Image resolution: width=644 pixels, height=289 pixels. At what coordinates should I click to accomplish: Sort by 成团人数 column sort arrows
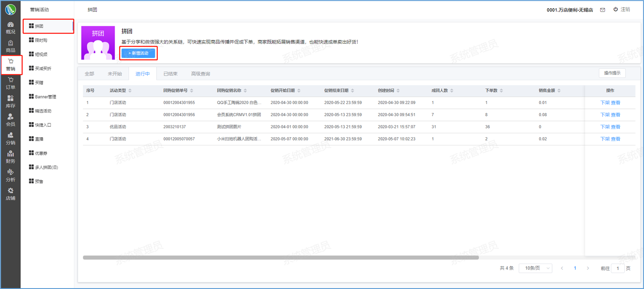[x=452, y=91]
